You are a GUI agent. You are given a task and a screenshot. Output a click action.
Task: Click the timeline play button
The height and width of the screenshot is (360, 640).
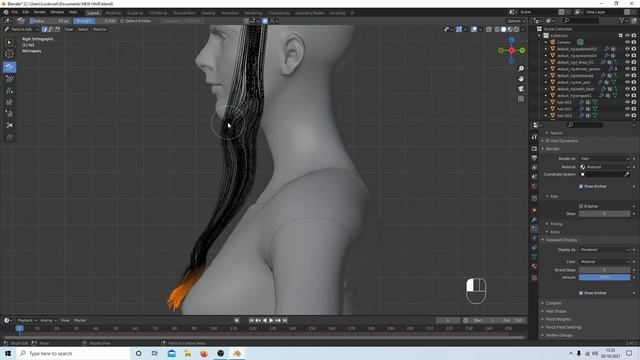271,320
